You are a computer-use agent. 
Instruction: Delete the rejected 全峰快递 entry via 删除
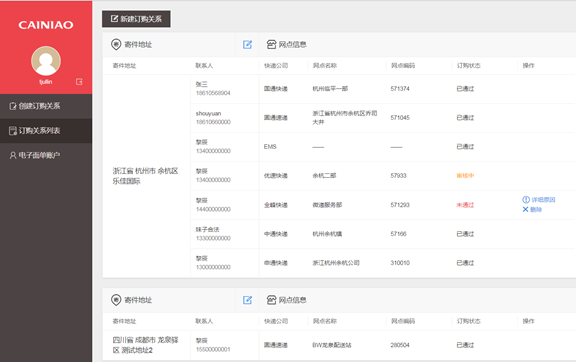tap(532, 209)
